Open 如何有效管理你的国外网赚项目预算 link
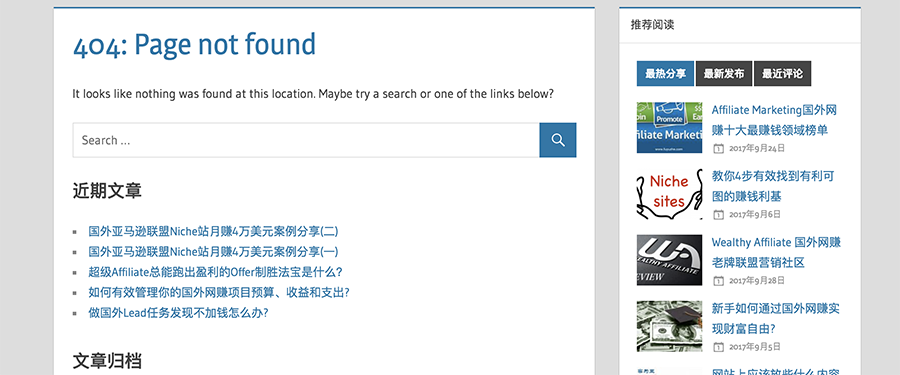 (219, 292)
